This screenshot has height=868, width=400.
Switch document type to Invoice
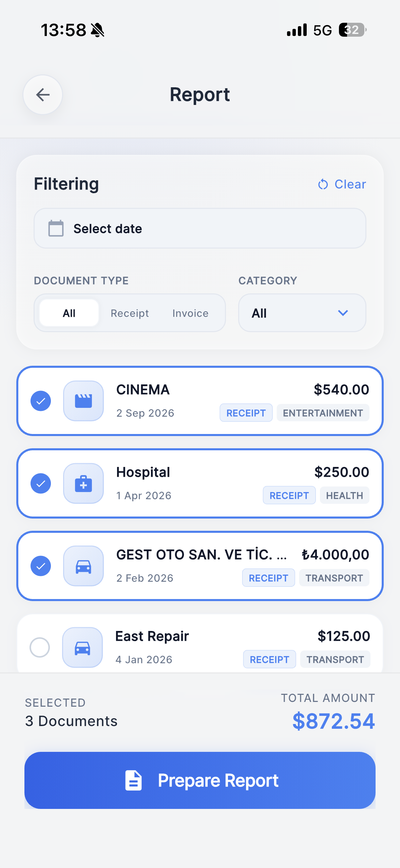(190, 313)
